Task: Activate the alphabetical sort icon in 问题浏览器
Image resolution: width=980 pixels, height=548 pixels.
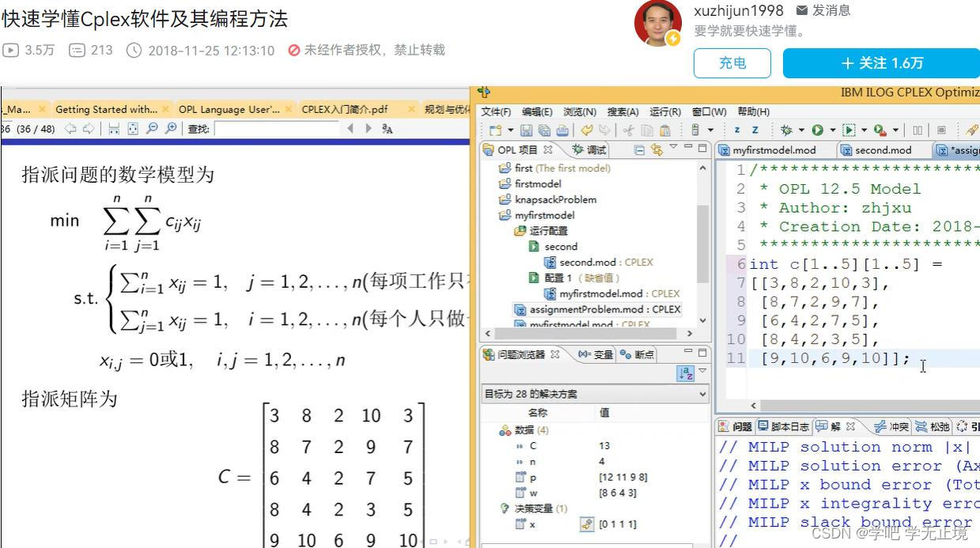Action: pyautogui.click(x=685, y=373)
